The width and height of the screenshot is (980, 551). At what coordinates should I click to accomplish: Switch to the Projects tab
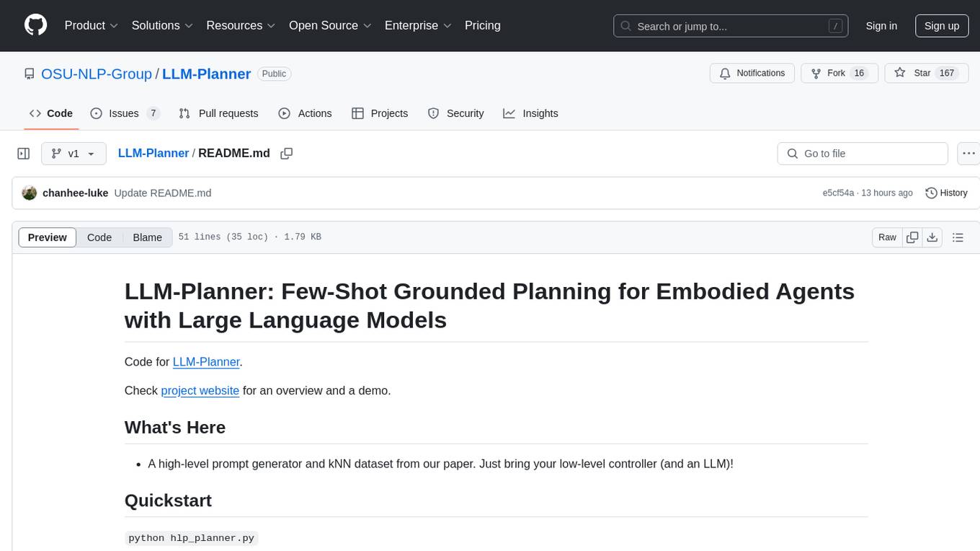click(380, 113)
